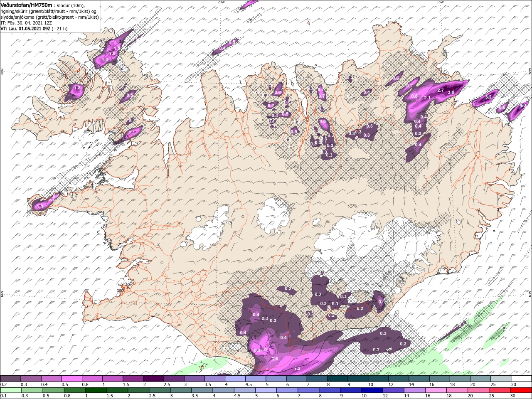Click the 'Veðurstofan/HM750m' title text
The image size is (532, 399).
click(x=26, y=5)
